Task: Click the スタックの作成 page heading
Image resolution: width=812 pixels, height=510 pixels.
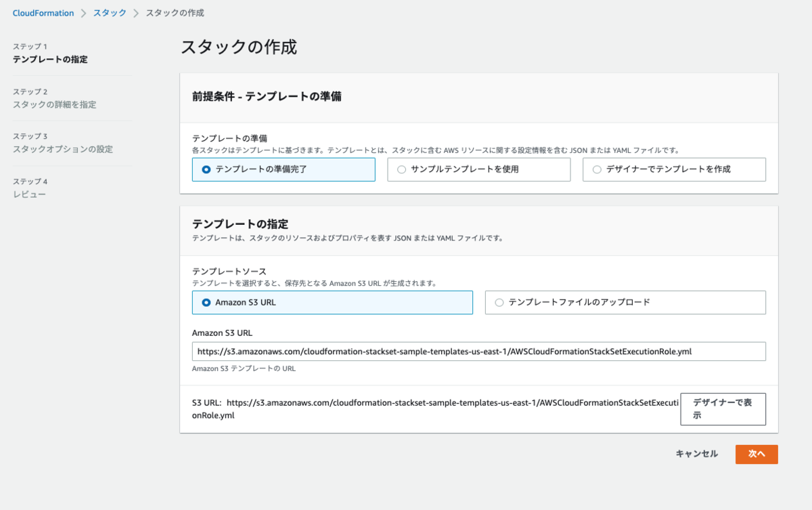Action: coord(239,47)
